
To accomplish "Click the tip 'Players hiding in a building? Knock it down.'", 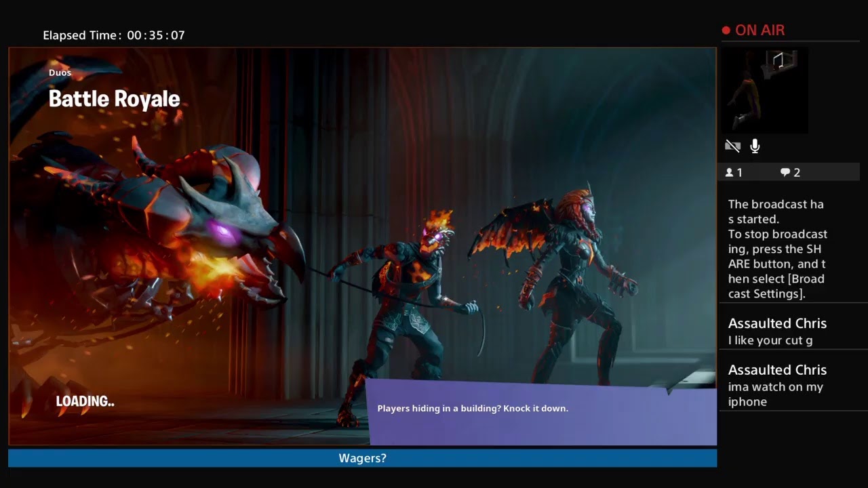I will pos(473,409).
